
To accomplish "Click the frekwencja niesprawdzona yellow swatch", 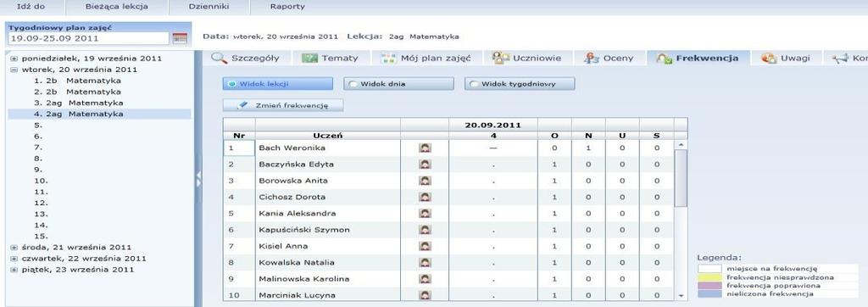I will tap(709, 277).
